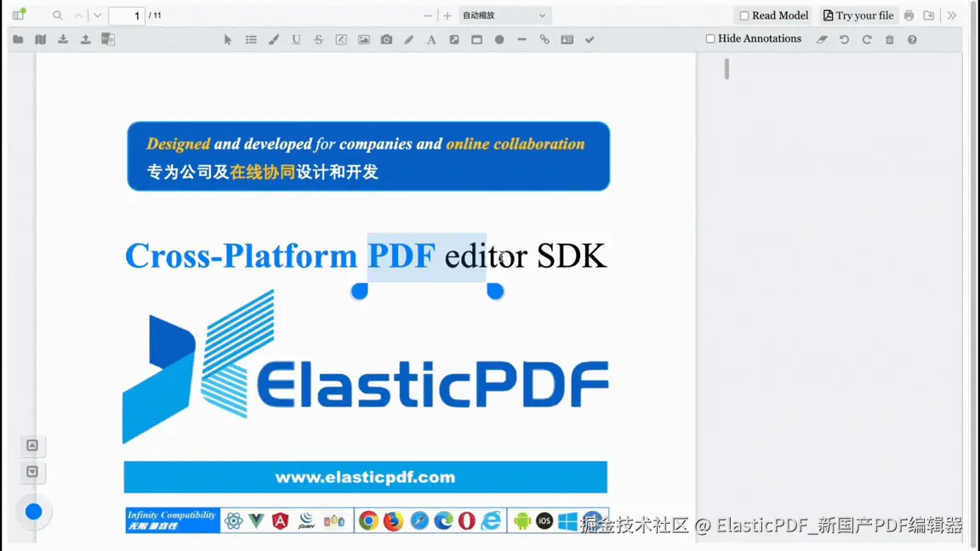Select the eraser tool
This screenshot has width=980, height=551.
(x=822, y=39)
